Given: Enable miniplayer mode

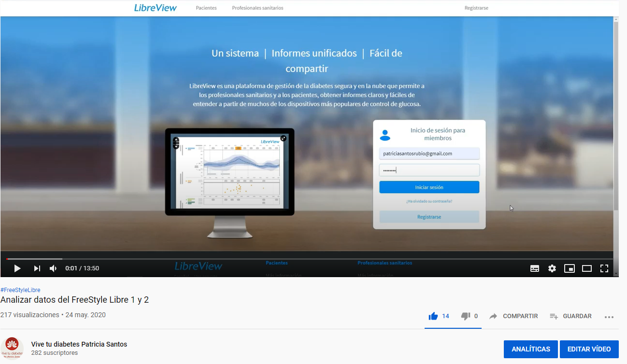Looking at the screenshot, I should coord(570,268).
